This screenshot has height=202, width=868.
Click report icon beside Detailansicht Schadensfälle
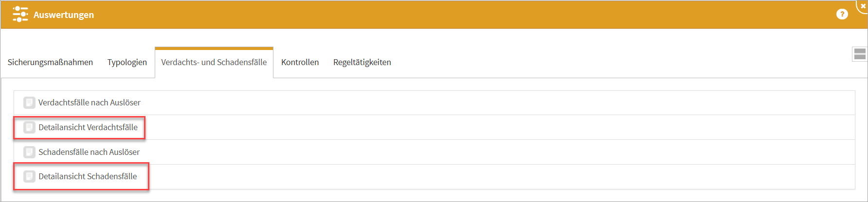tap(29, 176)
